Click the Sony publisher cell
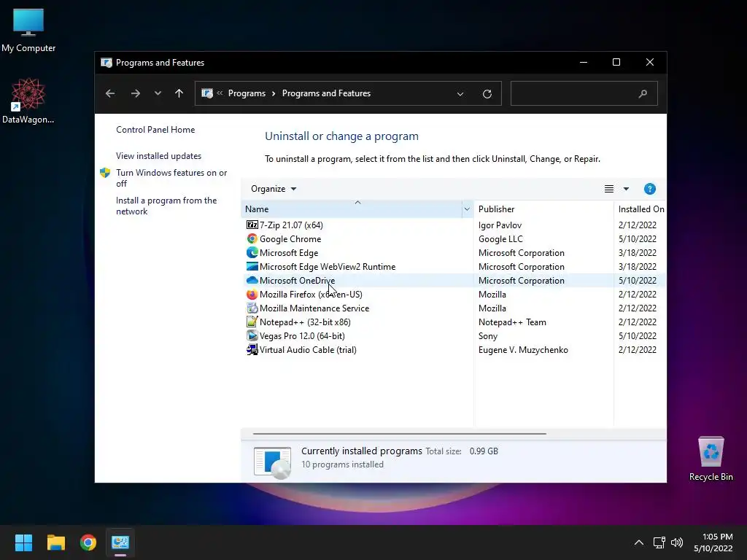747x560 pixels. pyautogui.click(x=488, y=335)
